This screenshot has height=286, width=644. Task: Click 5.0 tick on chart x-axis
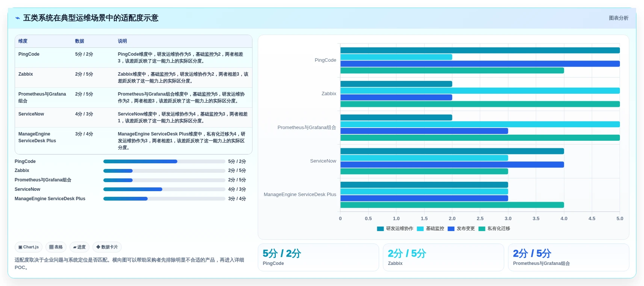click(620, 219)
